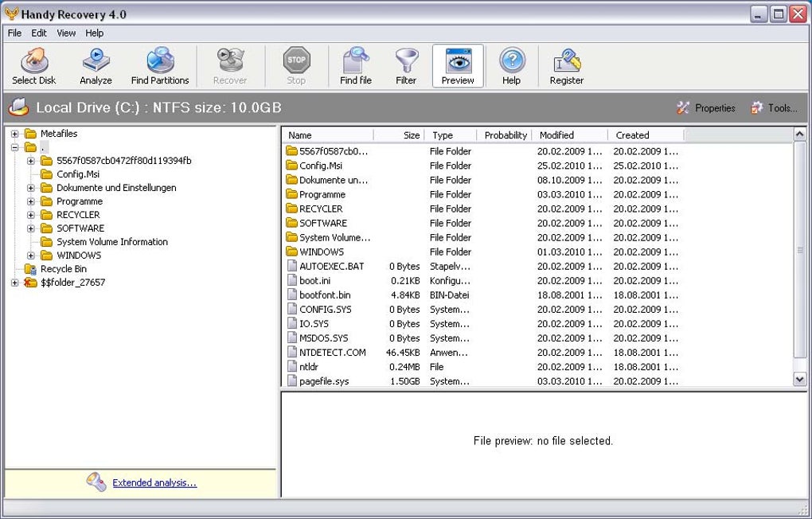Expand the WINDOWS folder in the tree
812x519 pixels.
[x=30, y=255]
